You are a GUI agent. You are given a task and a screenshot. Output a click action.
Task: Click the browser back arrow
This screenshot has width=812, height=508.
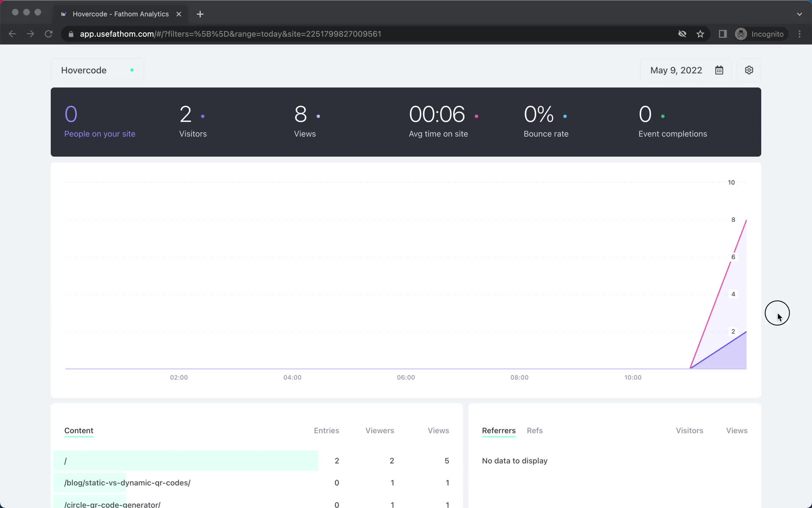pos(12,34)
